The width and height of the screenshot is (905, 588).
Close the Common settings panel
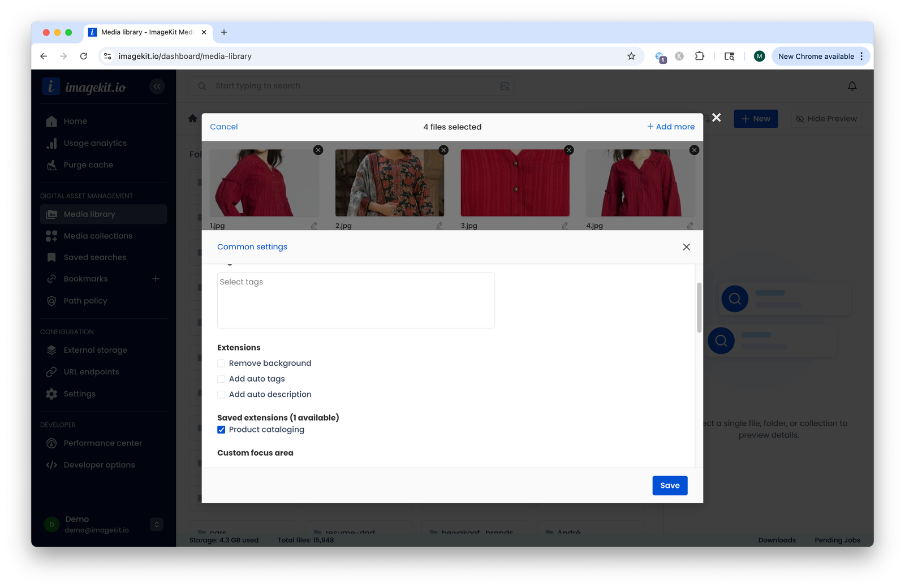(686, 247)
